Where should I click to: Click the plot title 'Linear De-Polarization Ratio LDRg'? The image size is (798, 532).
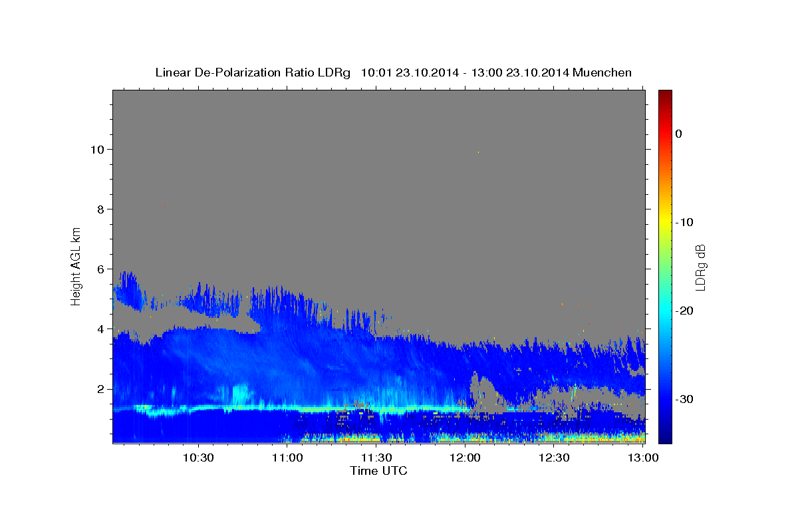(x=252, y=72)
